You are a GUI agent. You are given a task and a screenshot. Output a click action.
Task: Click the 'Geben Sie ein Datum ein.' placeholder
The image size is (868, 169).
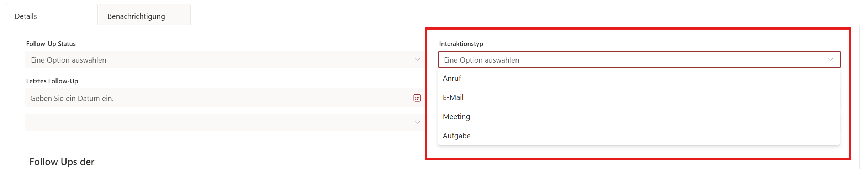tap(72, 99)
